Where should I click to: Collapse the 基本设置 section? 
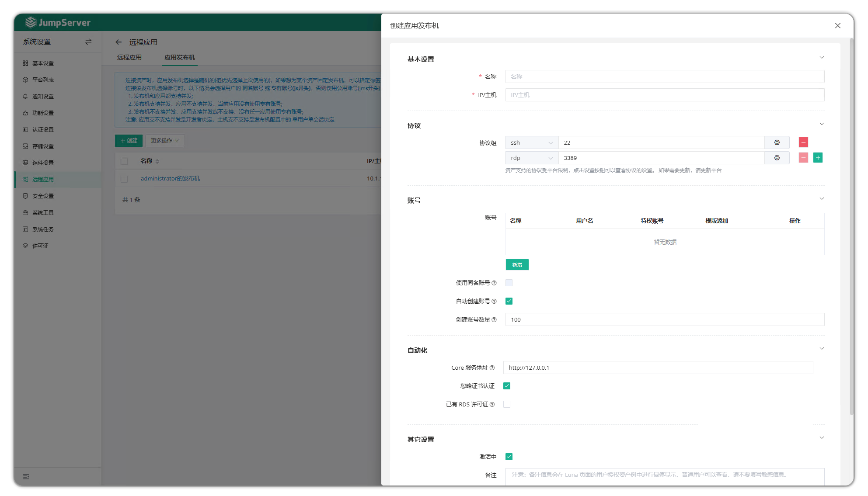pyautogui.click(x=822, y=58)
